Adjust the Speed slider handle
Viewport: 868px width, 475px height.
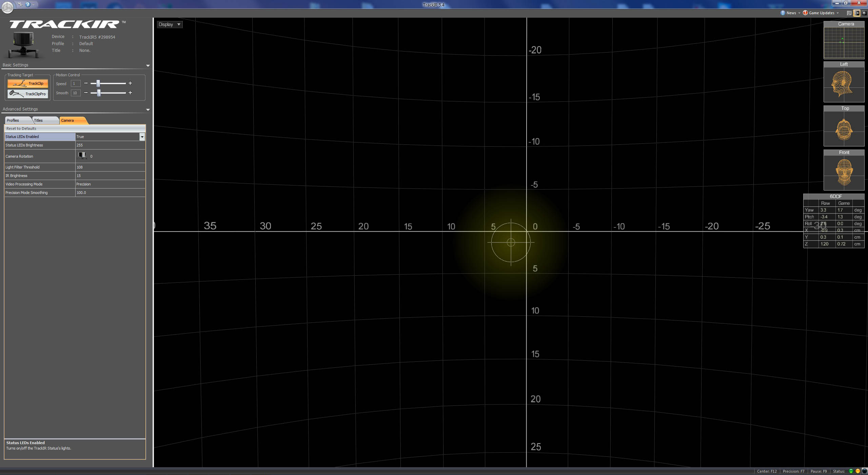[x=98, y=83]
